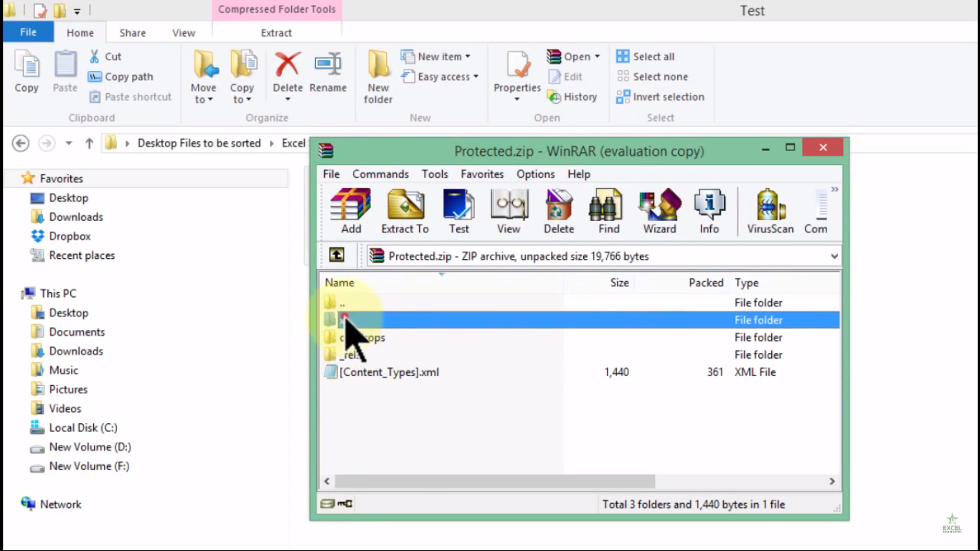The width and height of the screenshot is (980, 551).
Task: Click the Delete icon in WinRAR toolbar
Action: [x=559, y=212]
